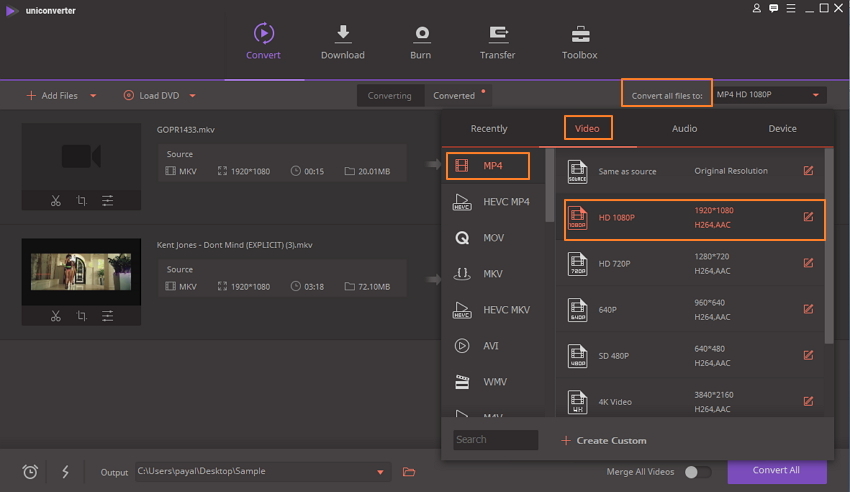The width and height of the screenshot is (850, 492).
Task: Open the Toolbox section
Action: click(x=579, y=42)
